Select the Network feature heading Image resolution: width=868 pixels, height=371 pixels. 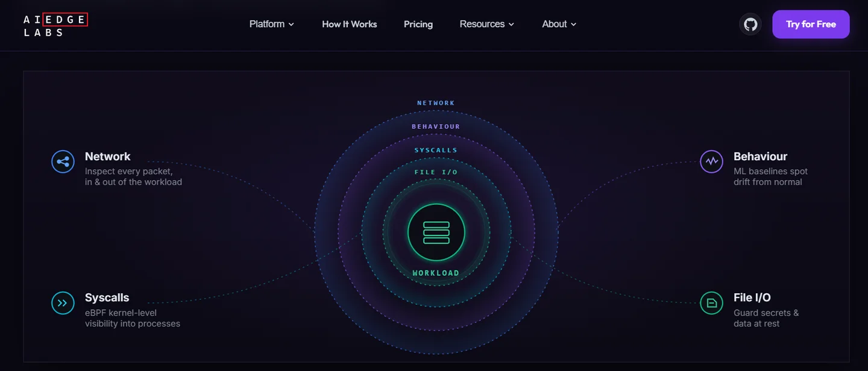[x=107, y=157]
